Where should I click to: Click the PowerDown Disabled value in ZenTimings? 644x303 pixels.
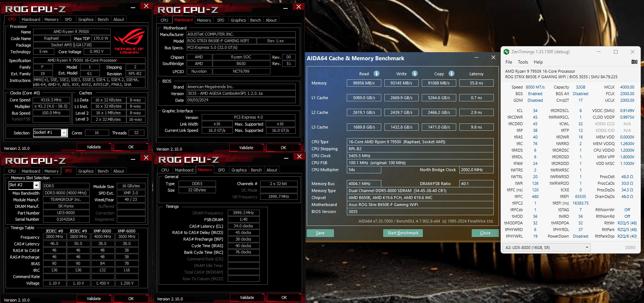point(580,236)
